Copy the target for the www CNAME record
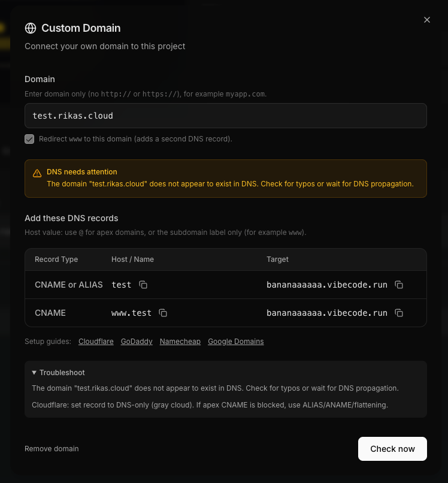The width and height of the screenshot is (448, 483). click(x=399, y=313)
